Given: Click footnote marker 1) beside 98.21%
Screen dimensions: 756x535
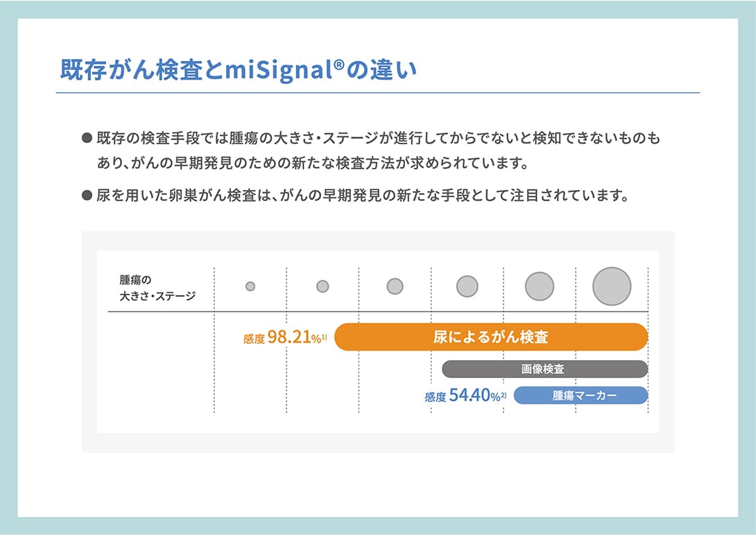Looking at the screenshot, I should point(324,336).
